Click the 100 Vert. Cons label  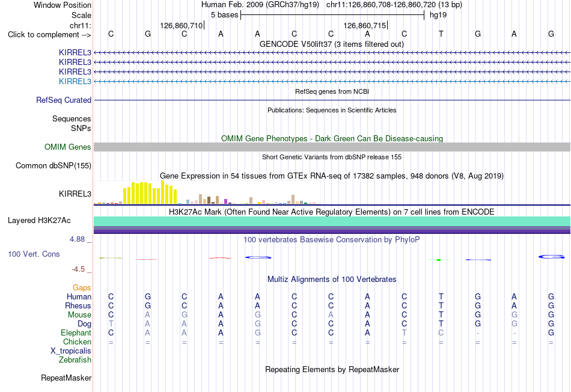click(x=34, y=254)
